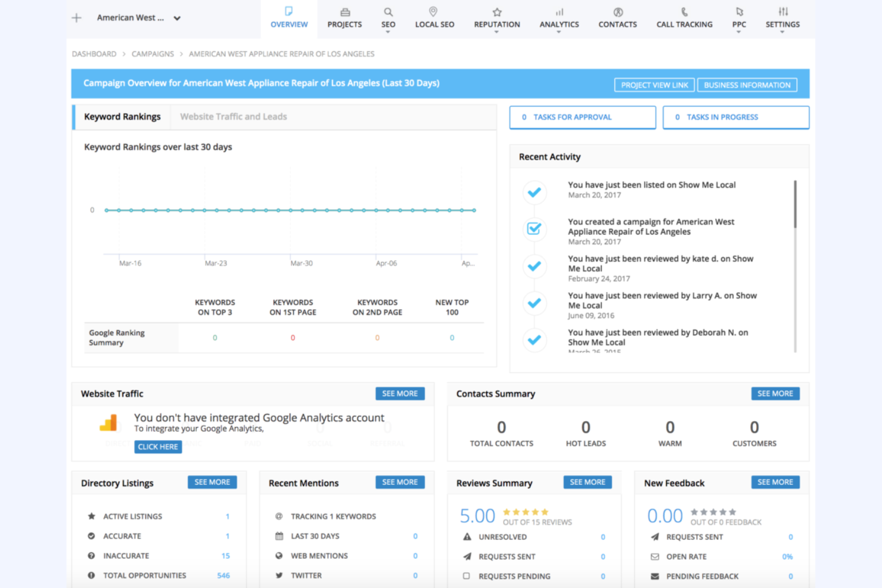Image resolution: width=882 pixels, height=588 pixels.
Task: See more Contacts Summary
Action: coord(775,394)
